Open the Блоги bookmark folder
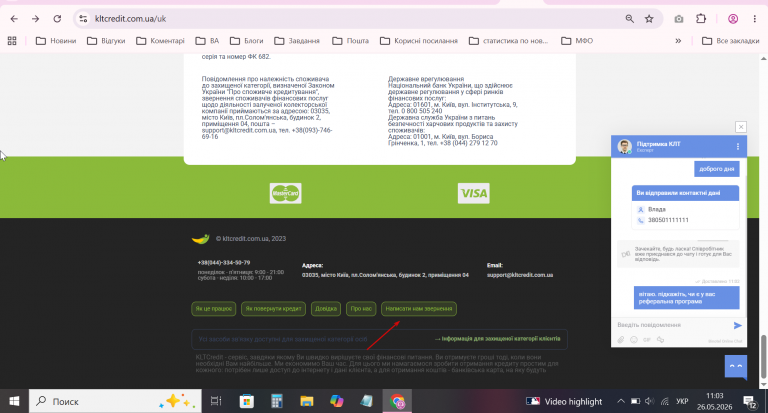This screenshot has width=768, height=413. click(246, 41)
